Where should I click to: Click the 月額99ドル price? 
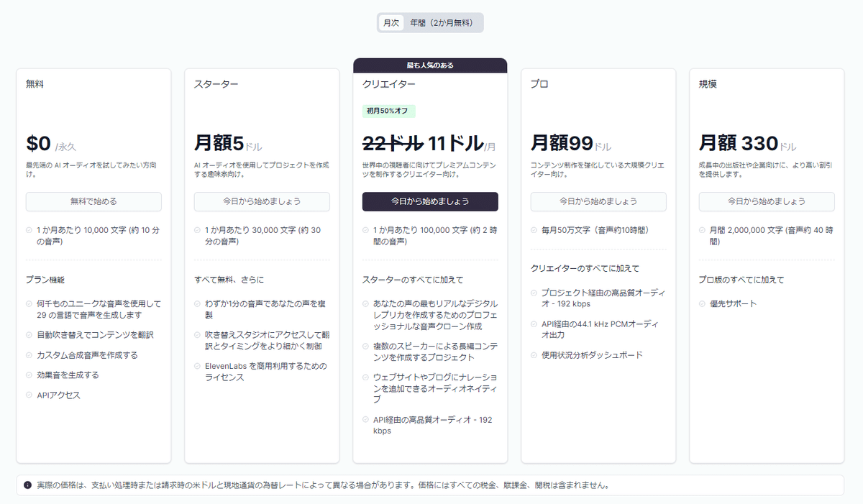pyautogui.click(x=571, y=145)
